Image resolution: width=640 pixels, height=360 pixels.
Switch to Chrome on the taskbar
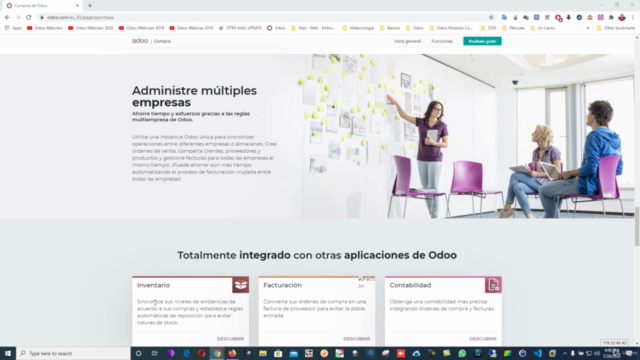[x=217, y=353]
